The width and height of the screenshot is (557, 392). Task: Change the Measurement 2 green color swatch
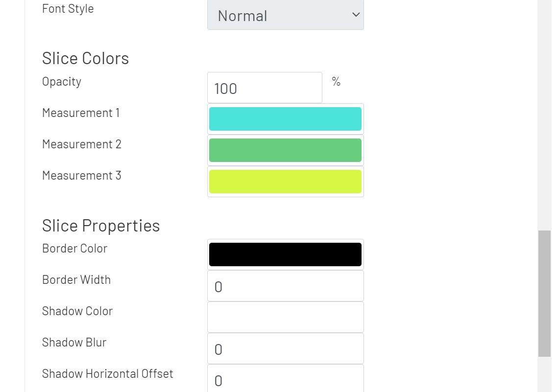coord(285,150)
